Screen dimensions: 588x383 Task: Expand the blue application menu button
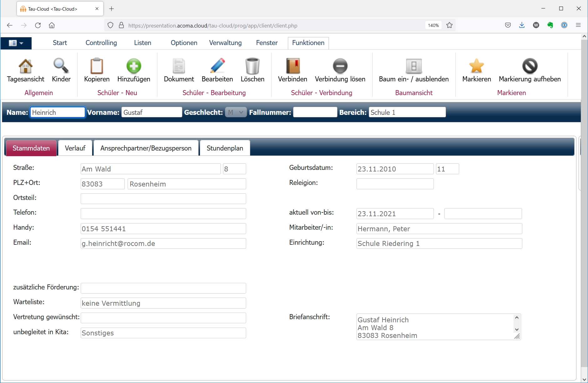click(x=16, y=43)
